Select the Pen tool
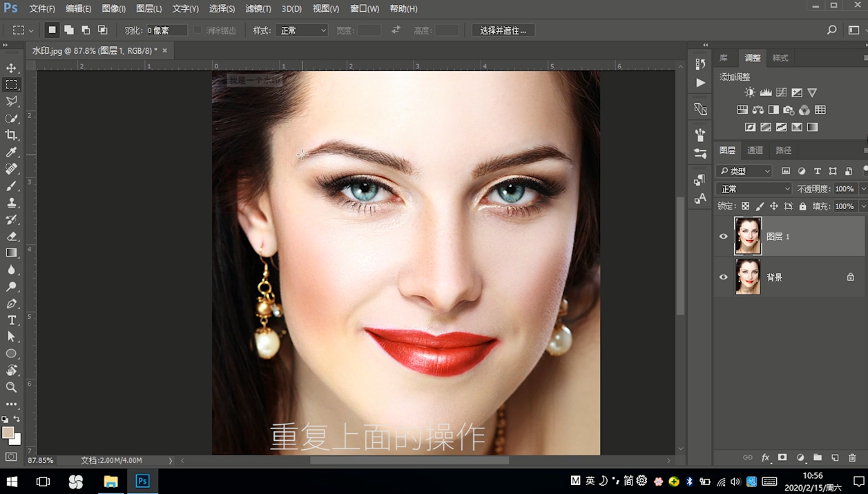 [11, 304]
